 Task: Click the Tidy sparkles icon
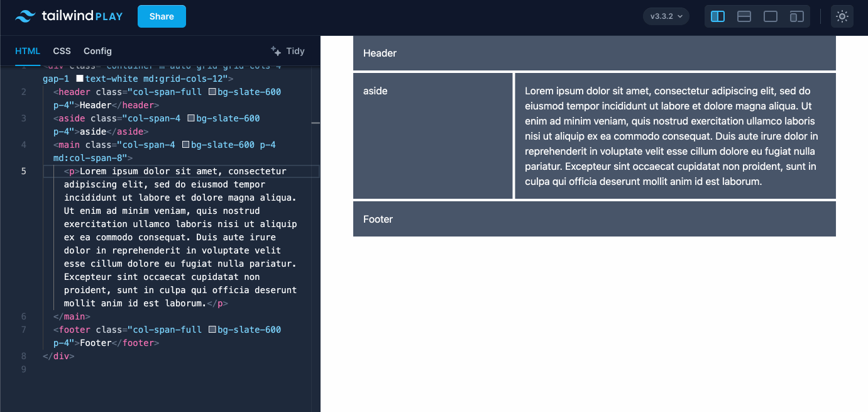(275, 50)
